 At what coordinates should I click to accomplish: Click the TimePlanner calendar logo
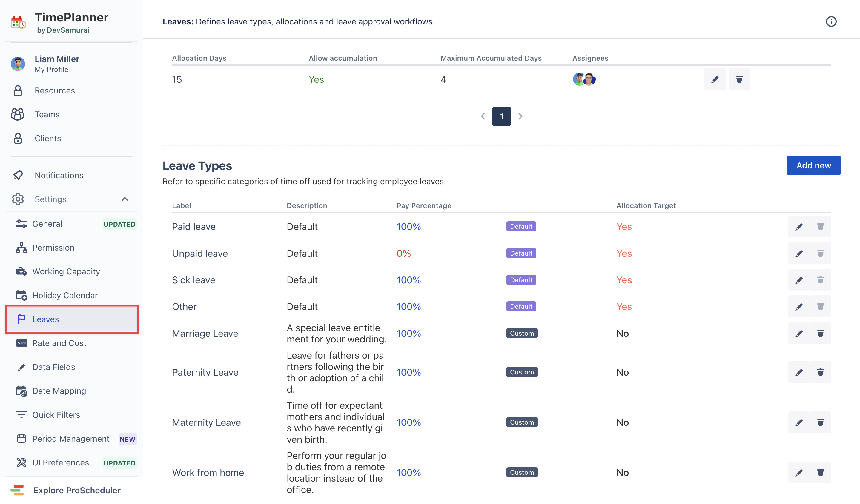(x=18, y=22)
